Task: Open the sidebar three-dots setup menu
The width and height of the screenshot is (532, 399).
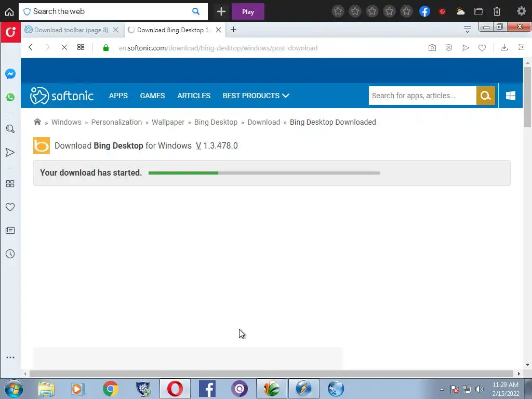Action: tap(10, 357)
